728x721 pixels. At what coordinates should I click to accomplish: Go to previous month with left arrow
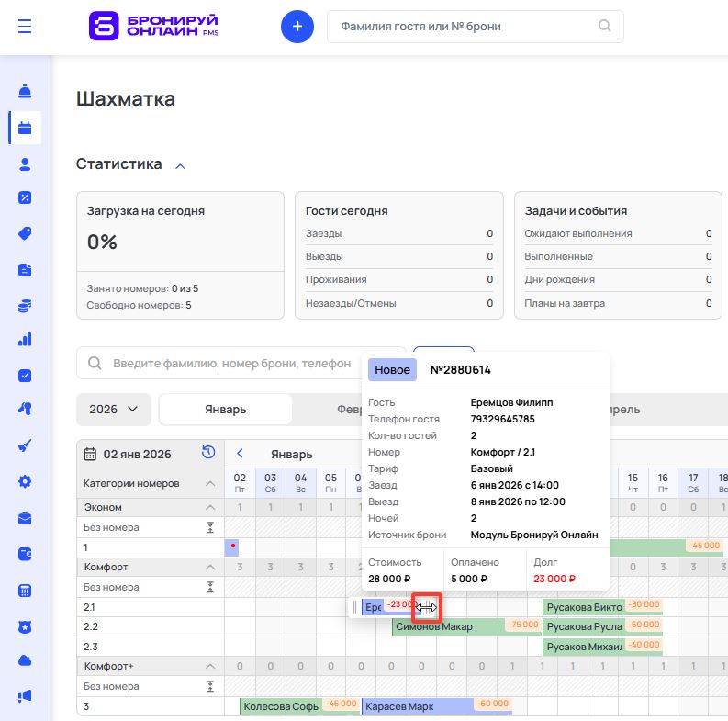click(x=240, y=453)
